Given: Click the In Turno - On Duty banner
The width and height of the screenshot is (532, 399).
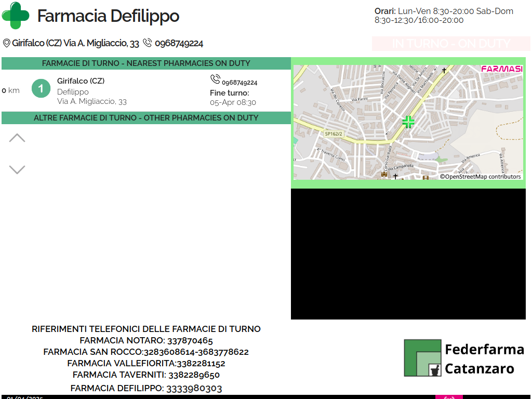Looking at the screenshot, I should [451, 44].
